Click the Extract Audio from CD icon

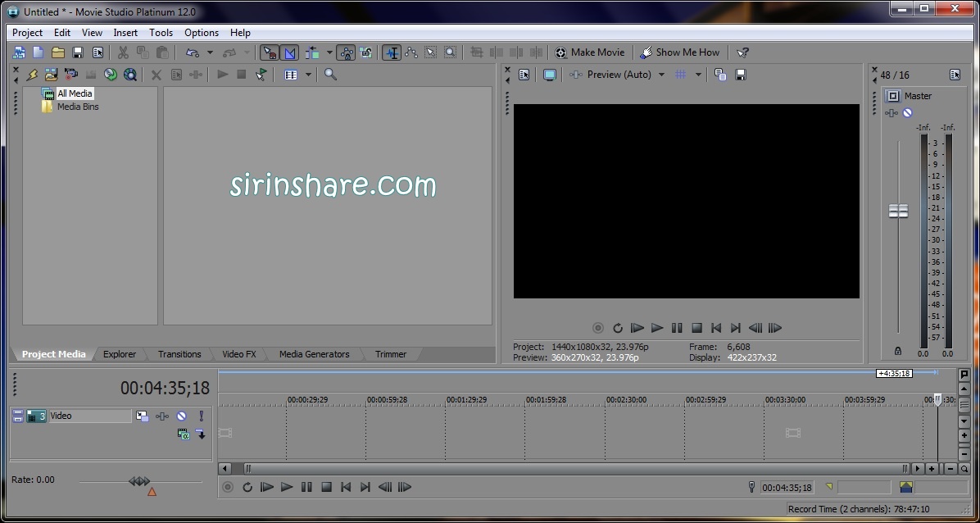point(111,75)
